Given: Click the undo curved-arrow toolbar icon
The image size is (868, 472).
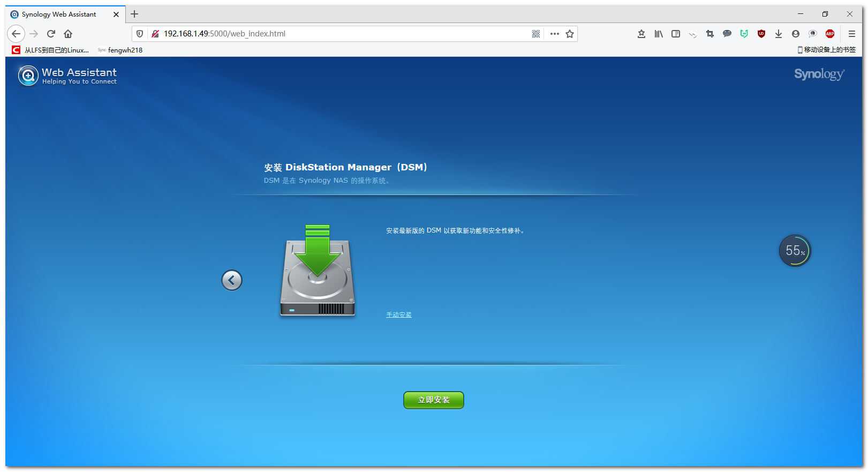Looking at the screenshot, I should click(x=693, y=34).
